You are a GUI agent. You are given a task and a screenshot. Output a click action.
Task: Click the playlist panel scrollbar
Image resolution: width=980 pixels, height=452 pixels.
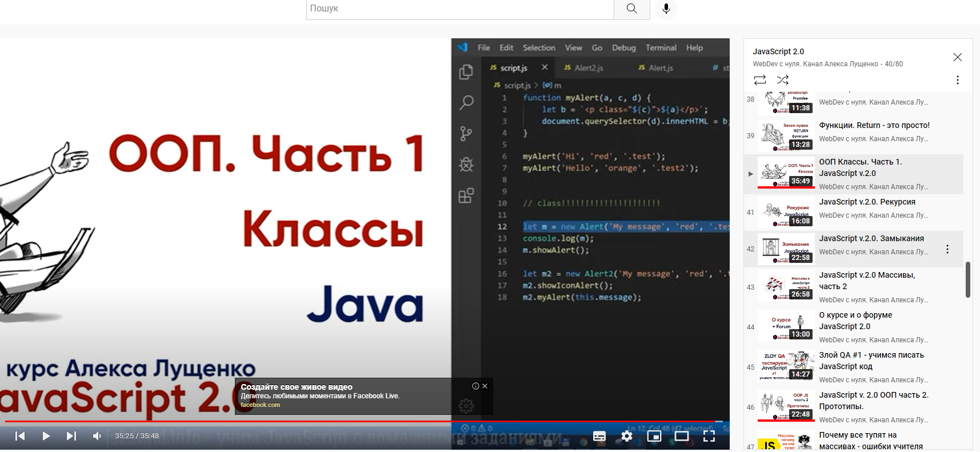point(968,280)
